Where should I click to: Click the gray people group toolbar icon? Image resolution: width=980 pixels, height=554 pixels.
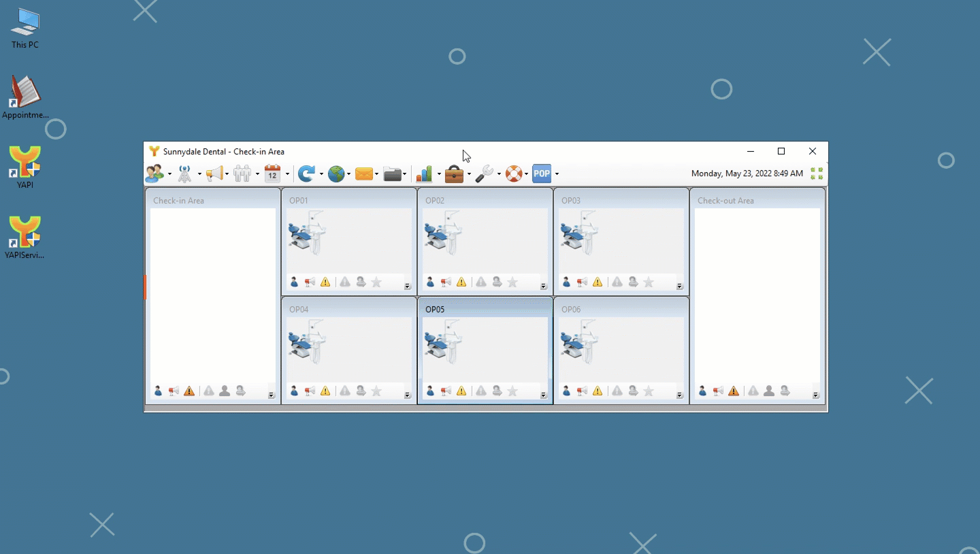point(242,174)
